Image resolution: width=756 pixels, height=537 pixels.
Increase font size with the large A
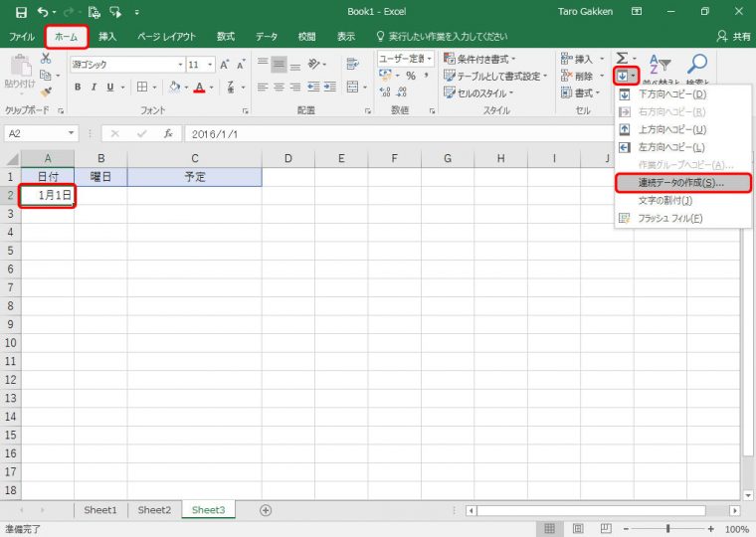225,65
